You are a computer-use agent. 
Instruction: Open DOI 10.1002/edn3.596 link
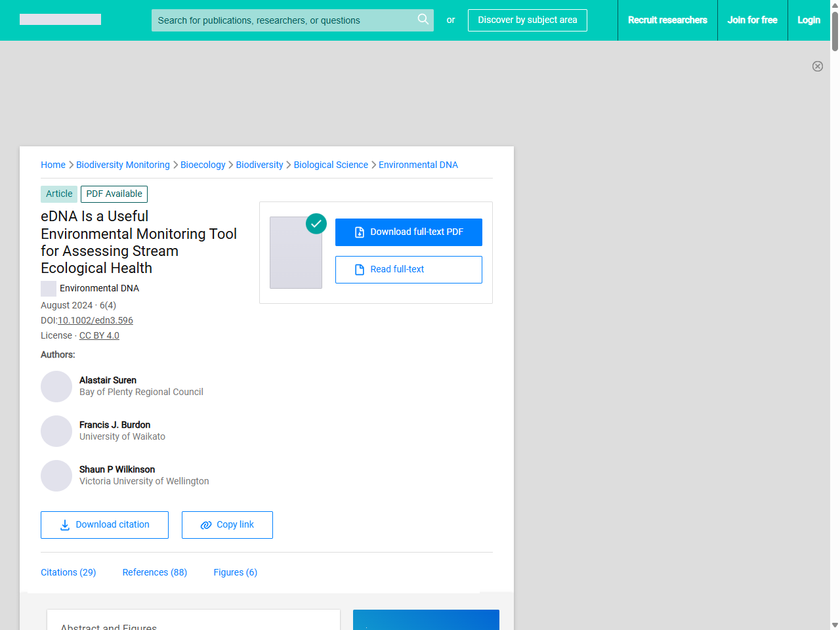coord(95,320)
